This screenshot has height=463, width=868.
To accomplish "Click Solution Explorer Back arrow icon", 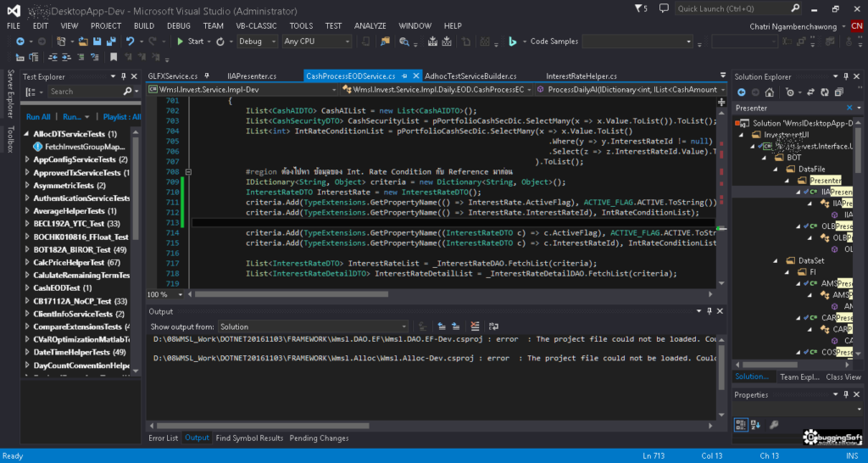I will click(x=741, y=92).
